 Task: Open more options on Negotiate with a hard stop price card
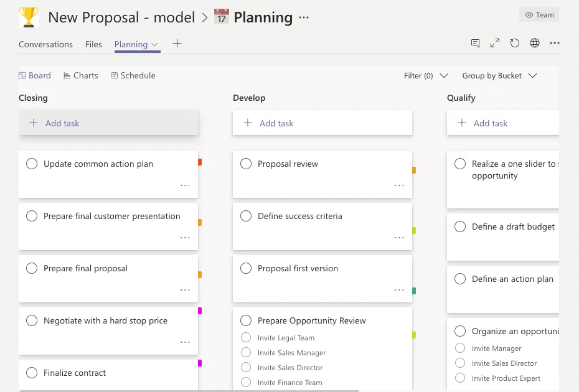185,343
